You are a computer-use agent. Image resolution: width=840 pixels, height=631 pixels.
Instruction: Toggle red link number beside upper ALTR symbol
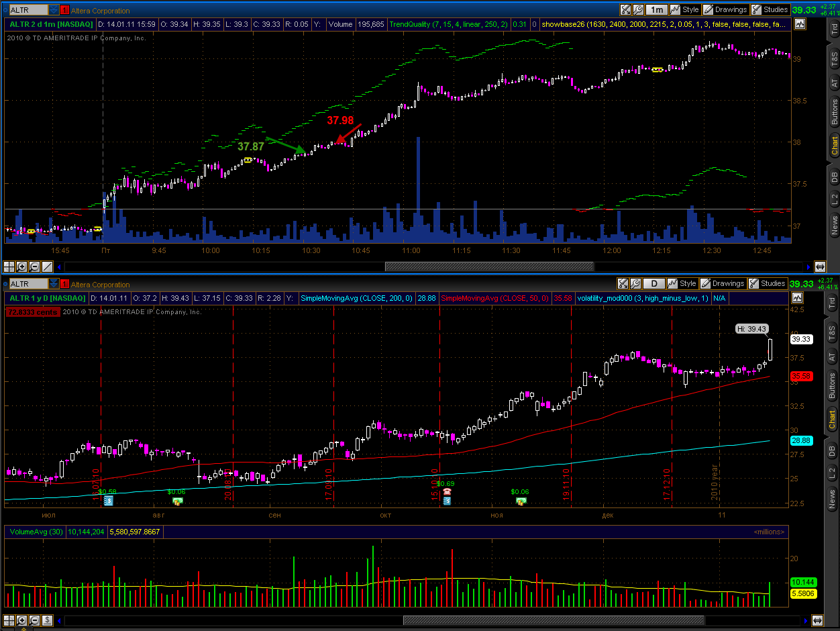(64, 10)
